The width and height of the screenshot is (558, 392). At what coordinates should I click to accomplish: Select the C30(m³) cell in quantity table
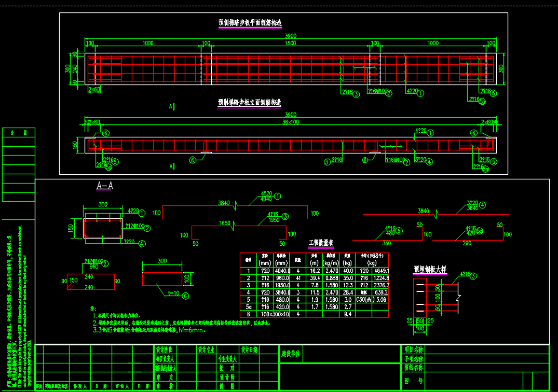coord(365,300)
